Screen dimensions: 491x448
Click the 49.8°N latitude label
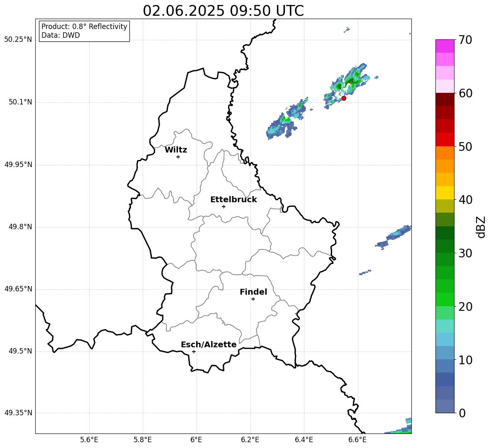coord(21,227)
